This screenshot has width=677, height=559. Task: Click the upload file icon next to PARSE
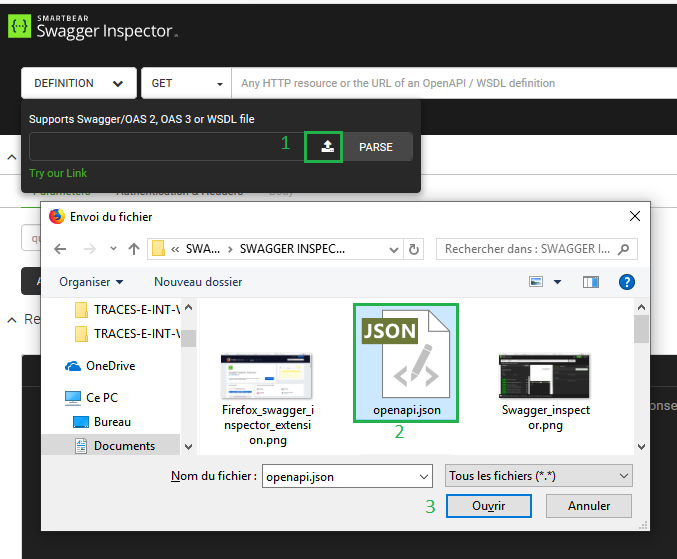[x=327, y=147]
